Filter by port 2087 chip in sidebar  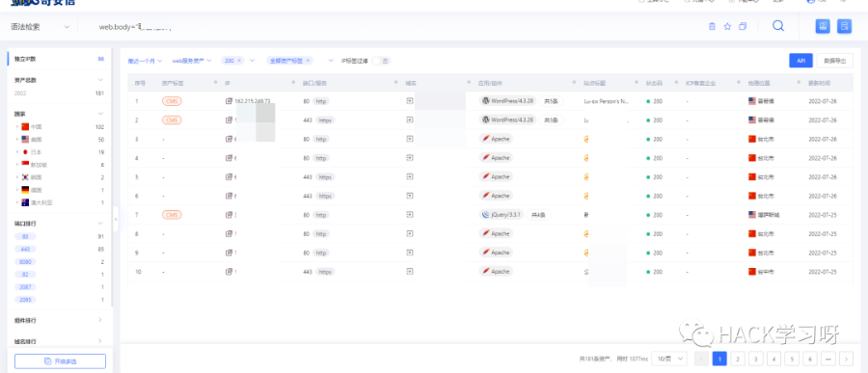click(25, 287)
